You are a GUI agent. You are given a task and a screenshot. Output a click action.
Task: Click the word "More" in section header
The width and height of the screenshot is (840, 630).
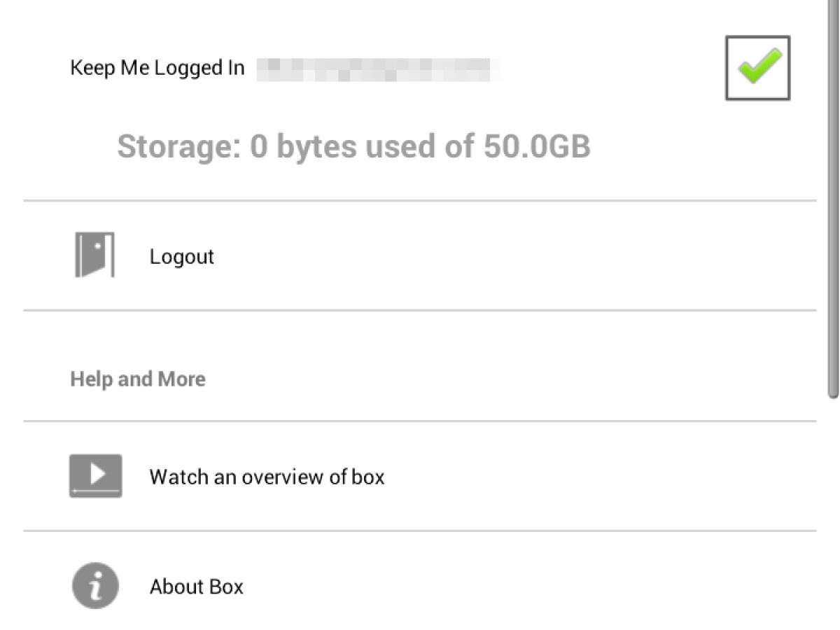[x=181, y=379]
